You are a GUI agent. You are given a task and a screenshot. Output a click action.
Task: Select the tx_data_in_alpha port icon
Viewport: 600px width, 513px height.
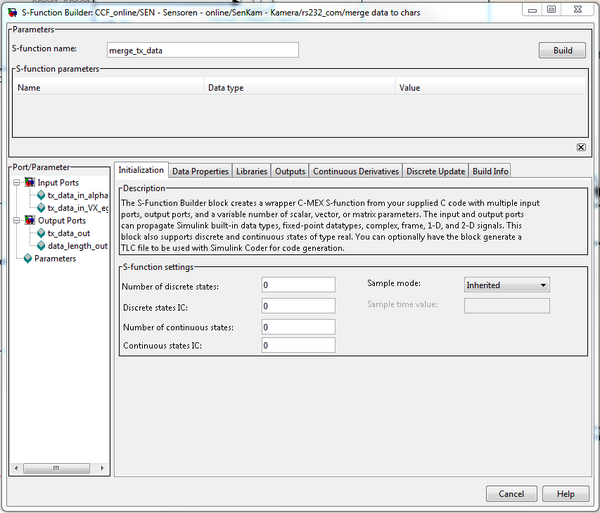[x=40, y=195]
